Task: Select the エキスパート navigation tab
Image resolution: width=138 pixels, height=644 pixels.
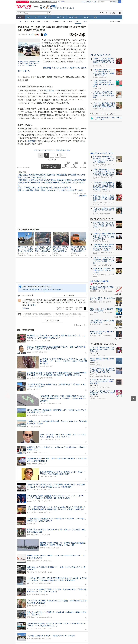Action: click(48, 17)
